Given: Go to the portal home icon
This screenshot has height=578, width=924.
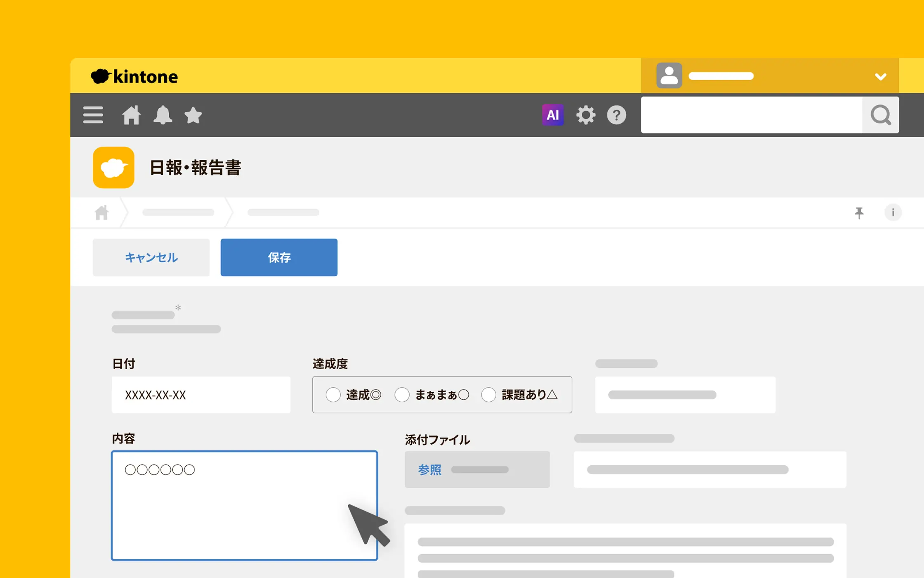Looking at the screenshot, I should [131, 115].
